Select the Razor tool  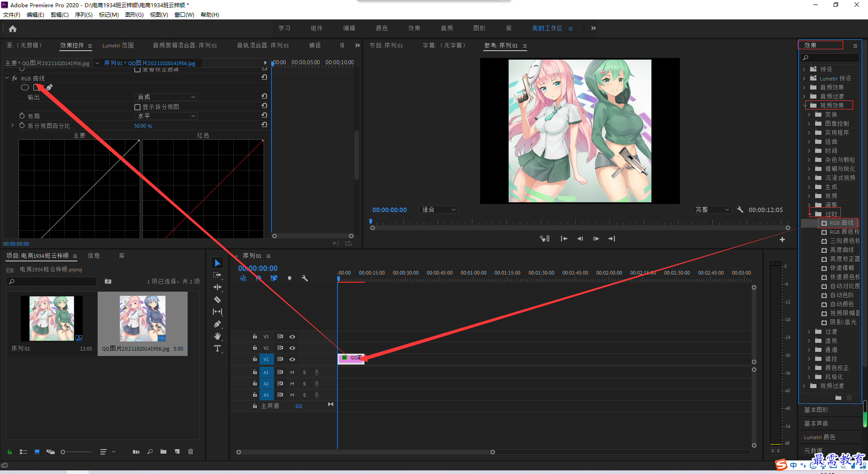(217, 299)
